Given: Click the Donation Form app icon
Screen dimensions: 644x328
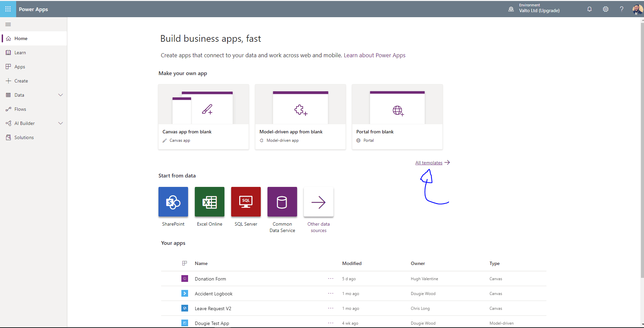Looking at the screenshot, I should tap(185, 278).
